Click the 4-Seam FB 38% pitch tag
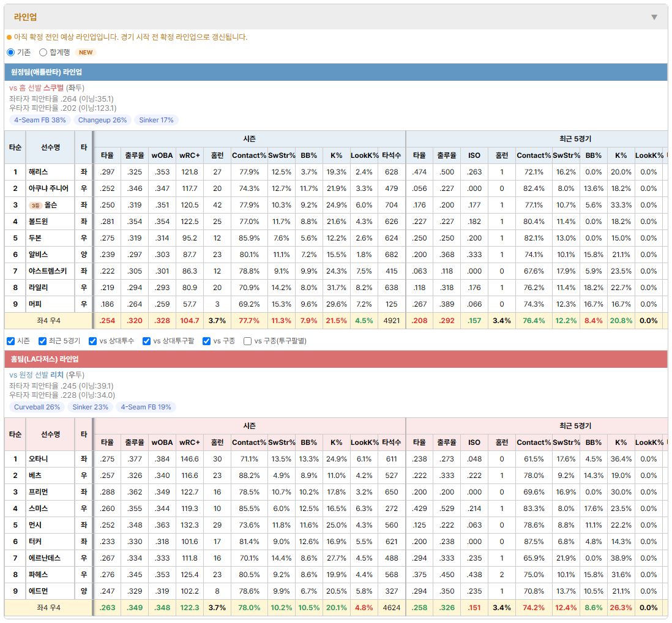The height and width of the screenshot is (623, 672). [40, 120]
